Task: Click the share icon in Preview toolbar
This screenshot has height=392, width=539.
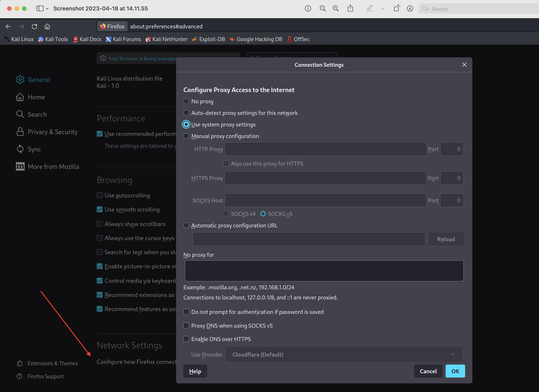Action: 350,9
